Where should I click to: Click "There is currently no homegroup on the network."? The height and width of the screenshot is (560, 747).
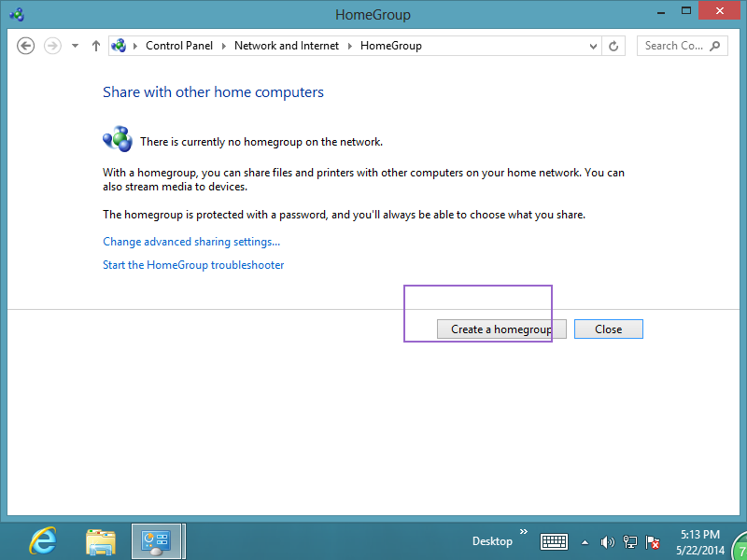pos(261,142)
